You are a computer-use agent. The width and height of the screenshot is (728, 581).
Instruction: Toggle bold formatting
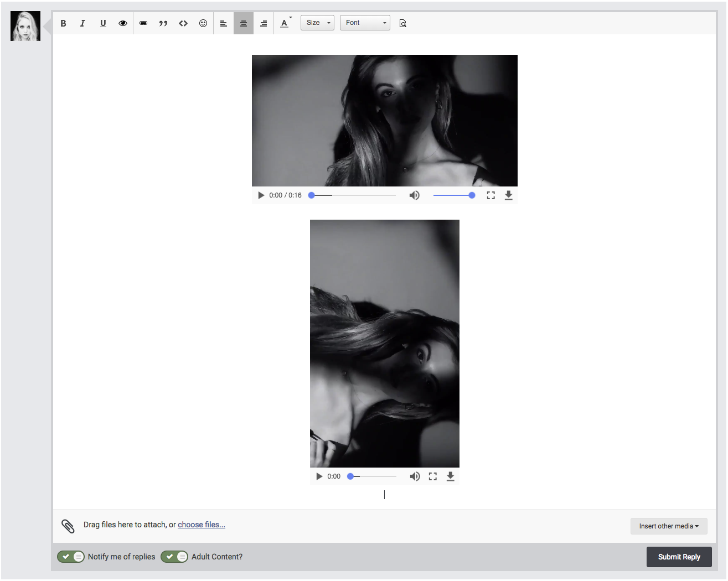coord(63,23)
